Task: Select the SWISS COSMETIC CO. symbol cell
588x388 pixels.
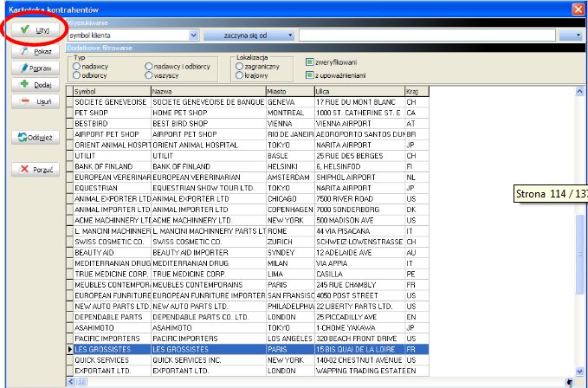Action: coord(112,242)
